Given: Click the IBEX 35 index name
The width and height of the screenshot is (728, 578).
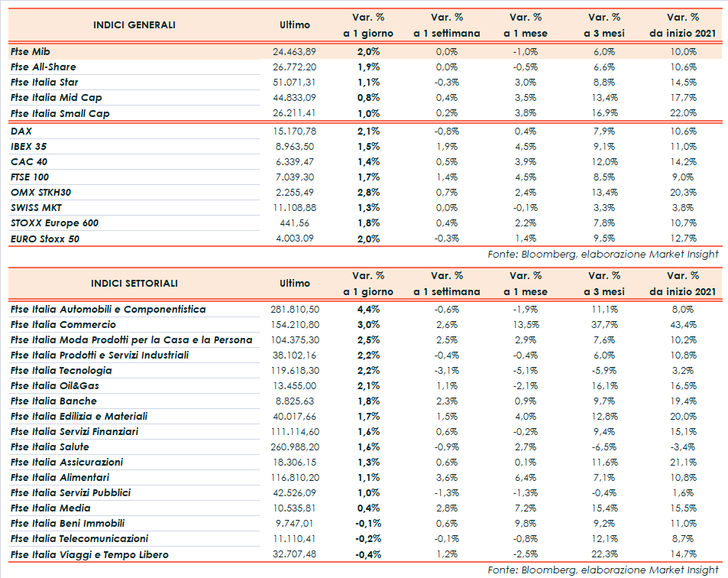Looking at the screenshot, I should tap(29, 146).
